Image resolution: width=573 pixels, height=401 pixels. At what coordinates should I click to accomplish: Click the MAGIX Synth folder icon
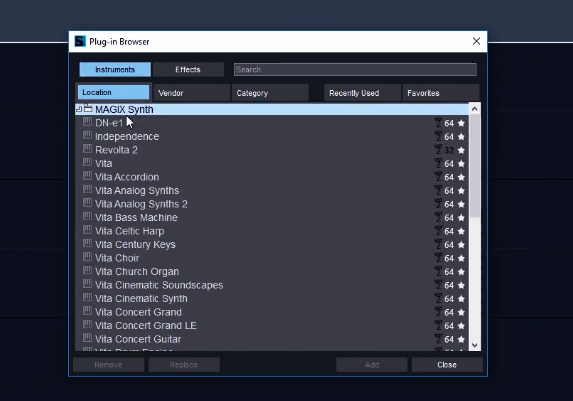(88, 108)
